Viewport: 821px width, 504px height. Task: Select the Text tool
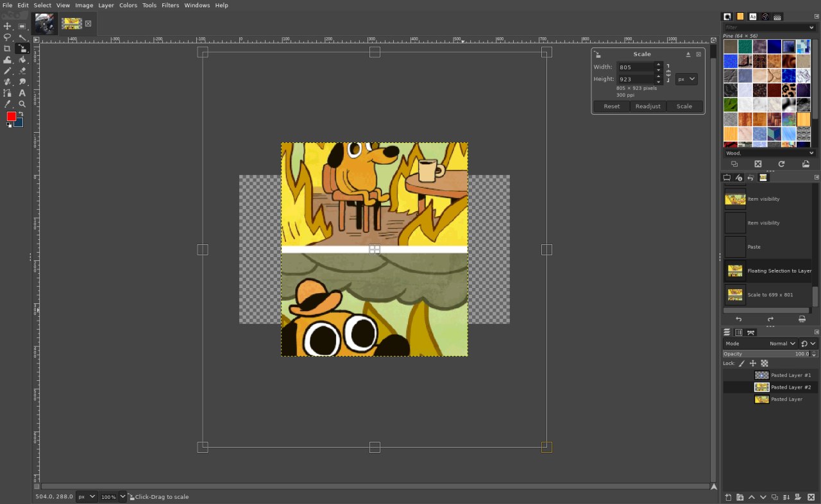22,93
